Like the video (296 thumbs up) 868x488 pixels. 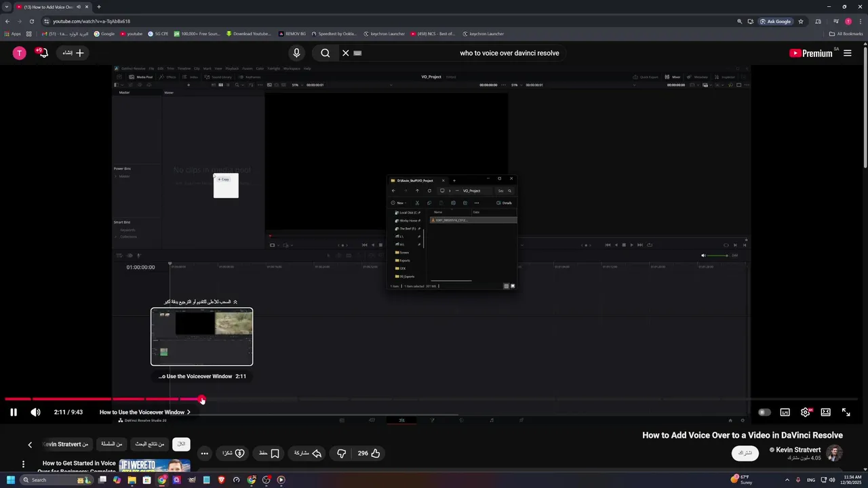click(x=369, y=453)
